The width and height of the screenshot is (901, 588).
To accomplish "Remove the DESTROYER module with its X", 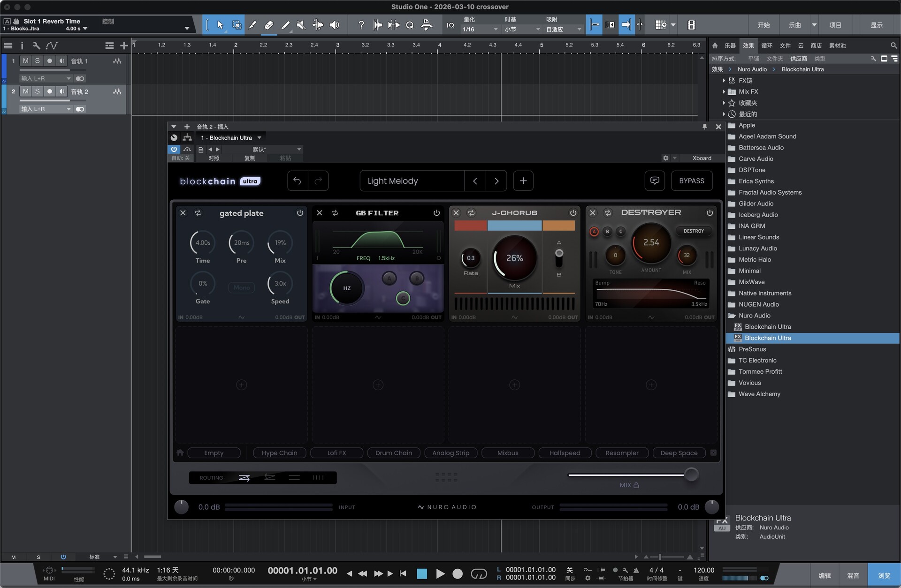I will [x=593, y=213].
